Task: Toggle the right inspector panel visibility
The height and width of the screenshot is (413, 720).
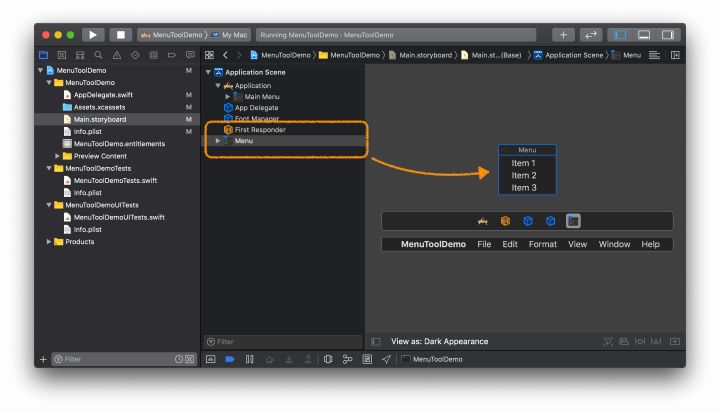Action: (x=668, y=35)
